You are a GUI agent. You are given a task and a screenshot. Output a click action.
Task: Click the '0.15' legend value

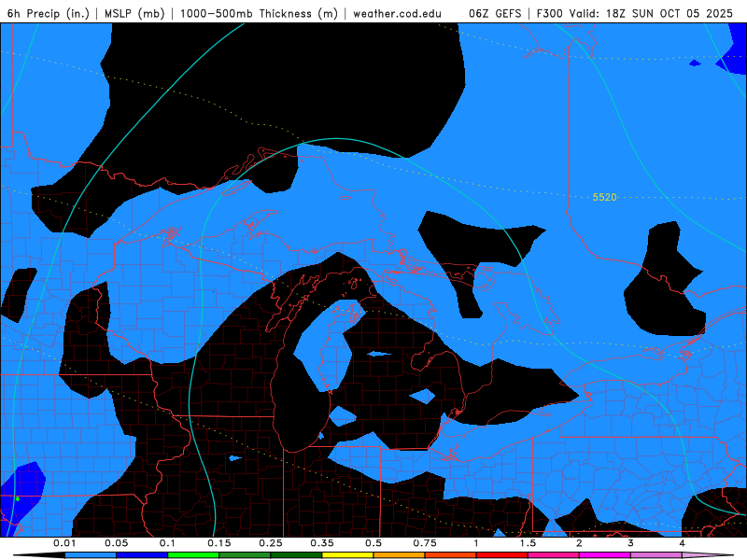point(219,543)
